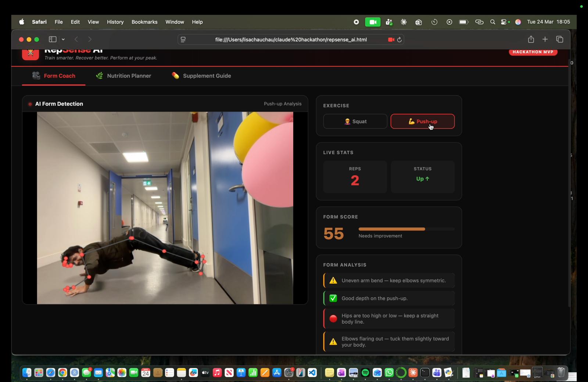
Task: Open the Bookmarks menu
Action: [144, 22]
